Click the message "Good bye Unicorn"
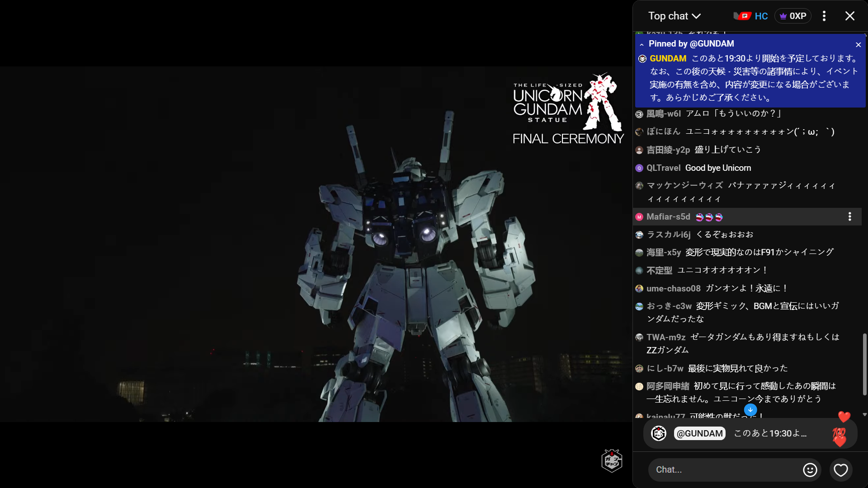868x488 pixels. point(718,168)
